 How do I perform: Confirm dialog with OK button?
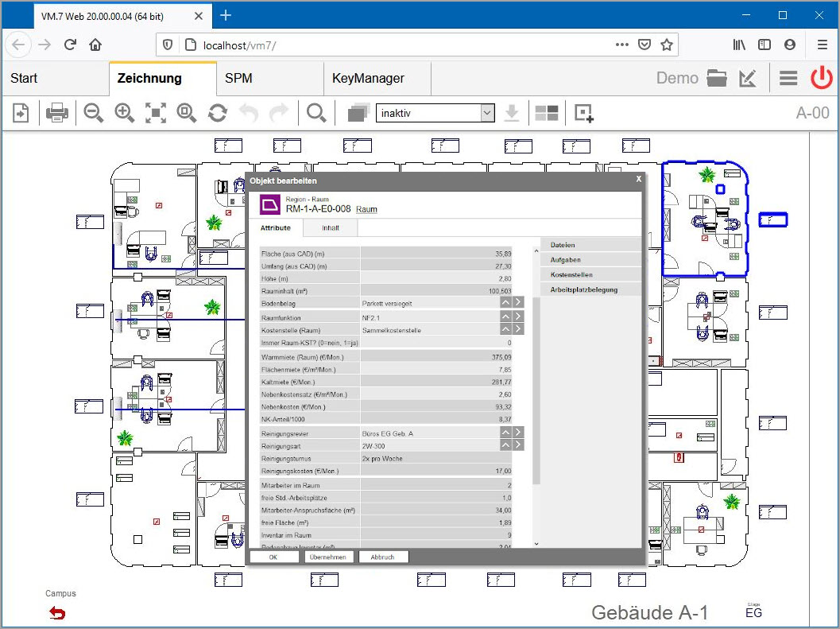click(x=273, y=557)
